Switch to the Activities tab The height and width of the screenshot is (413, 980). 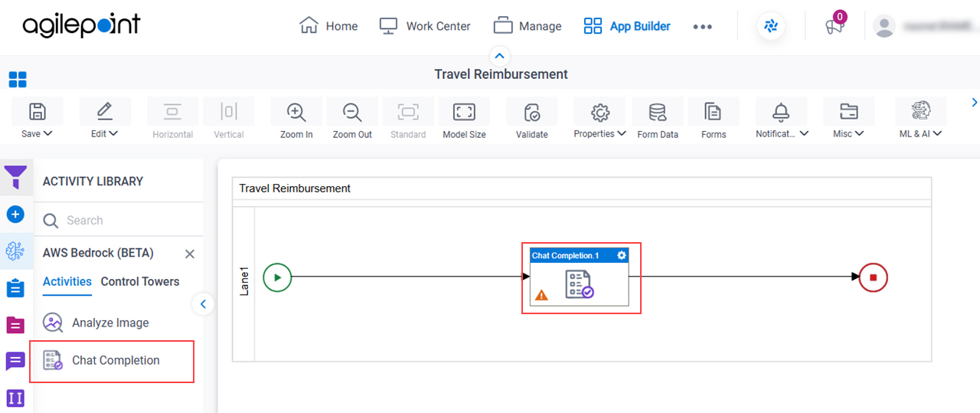(x=67, y=281)
